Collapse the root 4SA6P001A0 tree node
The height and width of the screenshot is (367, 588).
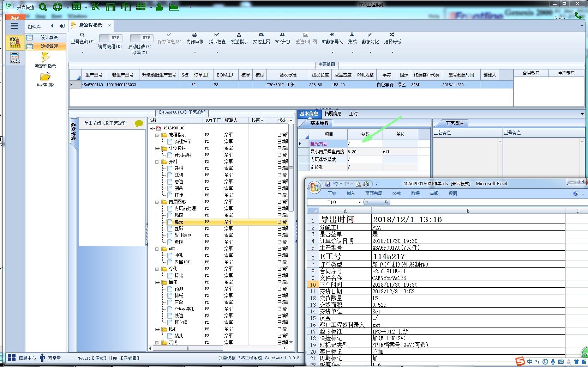pos(151,128)
